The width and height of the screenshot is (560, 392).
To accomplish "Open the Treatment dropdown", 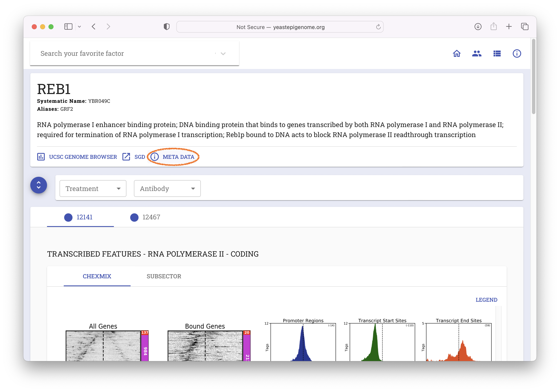I will (93, 188).
